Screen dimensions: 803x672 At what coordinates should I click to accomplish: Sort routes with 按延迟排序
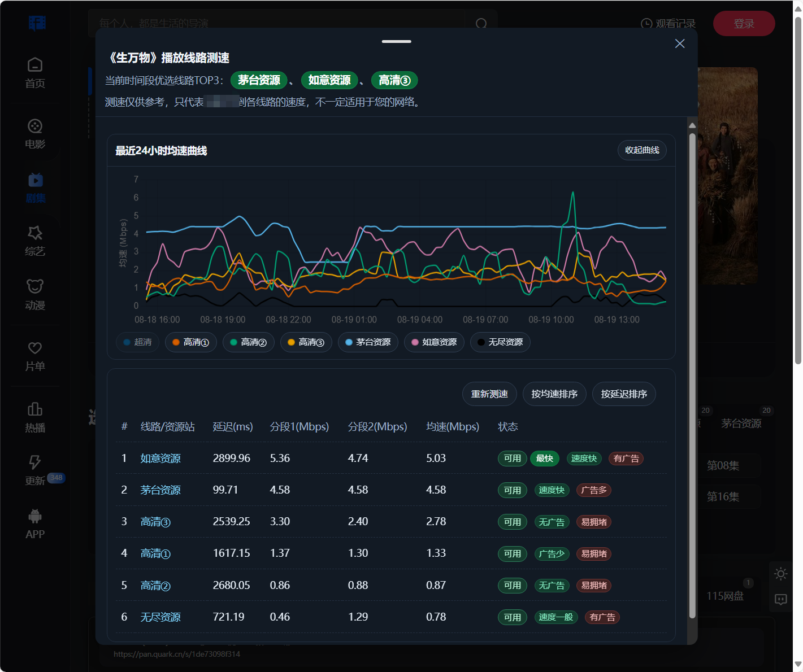624,394
